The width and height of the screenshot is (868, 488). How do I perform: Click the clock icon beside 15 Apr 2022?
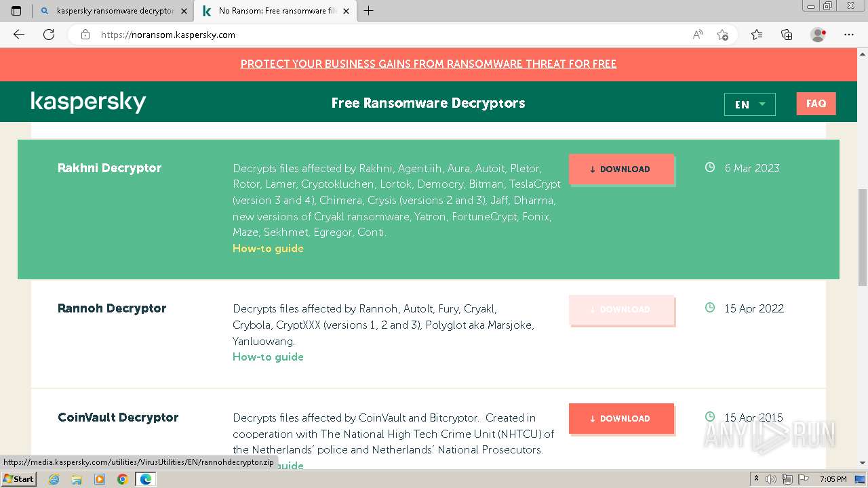click(710, 308)
